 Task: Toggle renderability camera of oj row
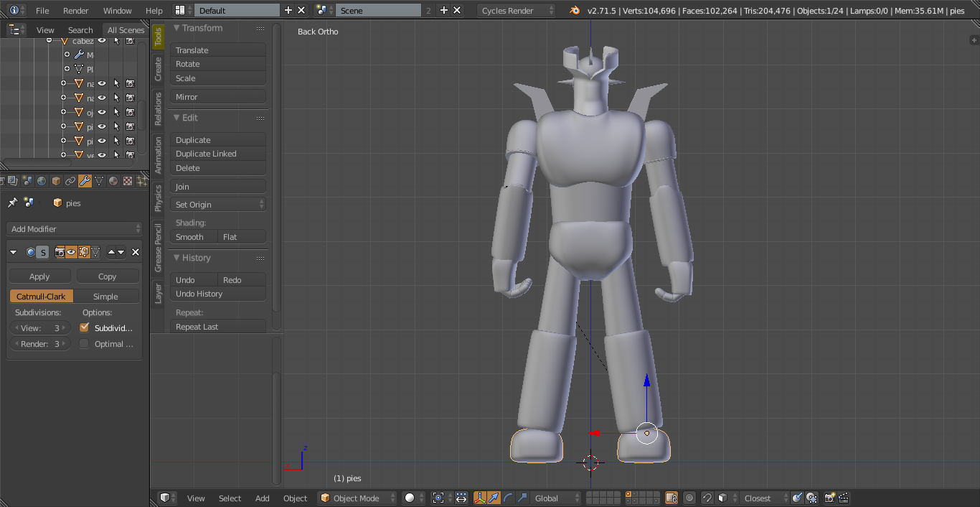coord(130,112)
